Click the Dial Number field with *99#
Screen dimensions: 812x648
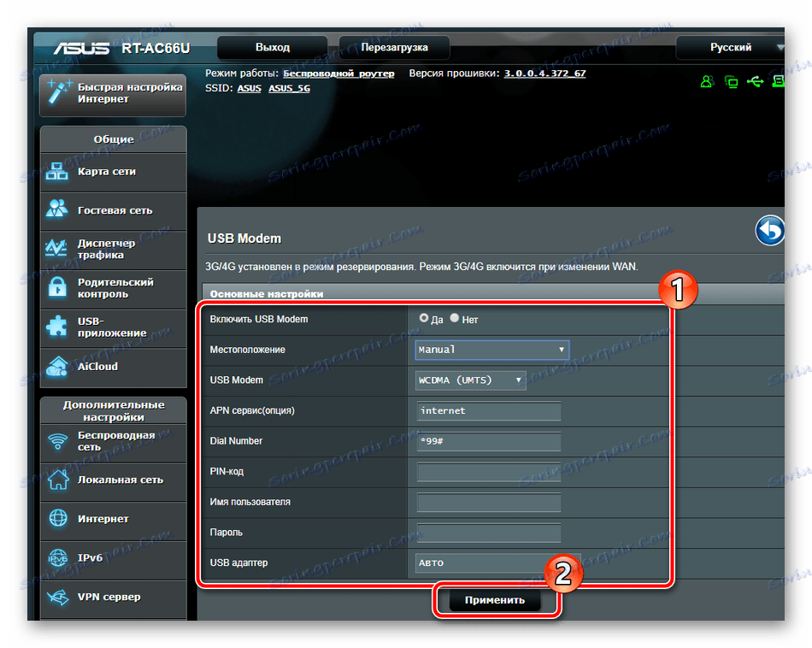coord(489,441)
